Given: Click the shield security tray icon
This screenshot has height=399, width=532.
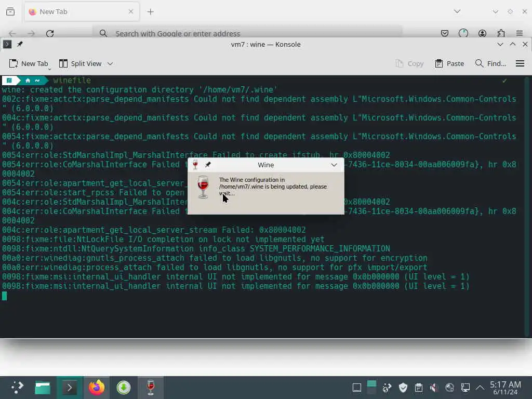Looking at the screenshot, I should (x=403, y=388).
